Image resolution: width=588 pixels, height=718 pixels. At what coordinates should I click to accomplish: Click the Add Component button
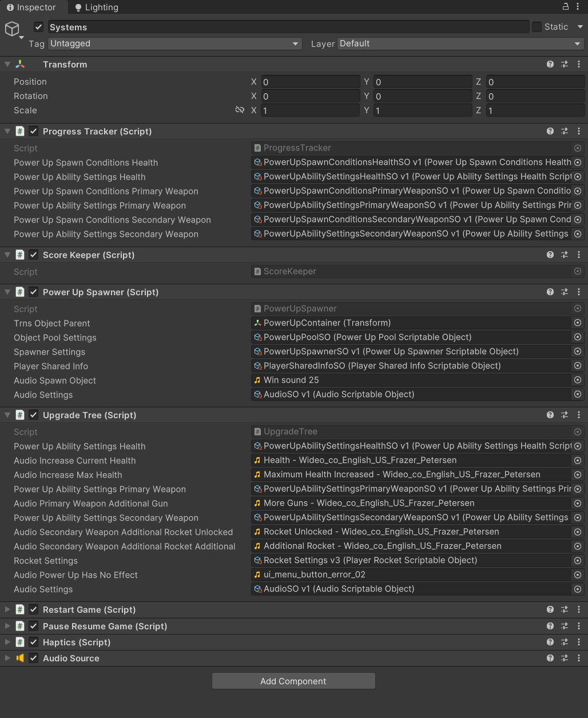293,681
